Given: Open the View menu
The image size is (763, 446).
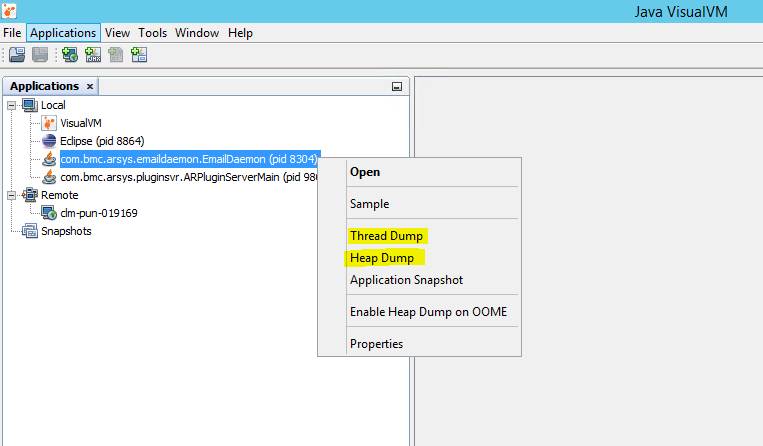Looking at the screenshot, I should click(x=117, y=33).
